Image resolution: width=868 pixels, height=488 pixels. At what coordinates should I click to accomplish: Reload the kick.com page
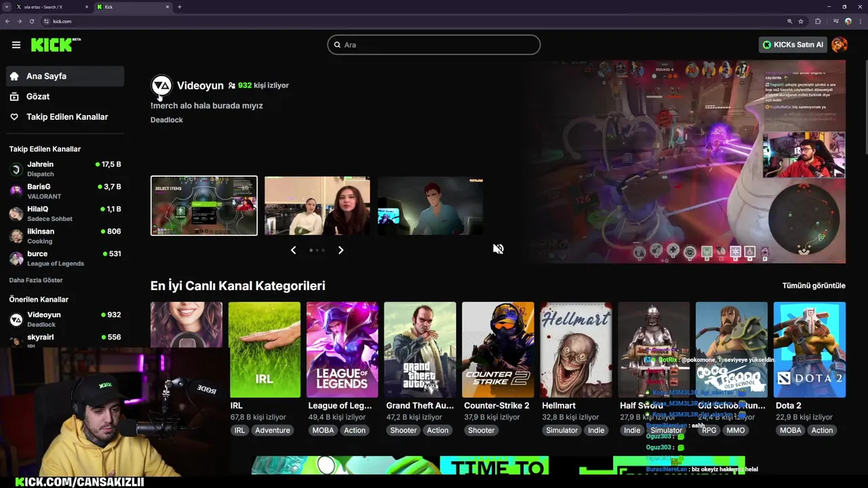[31, 21]
